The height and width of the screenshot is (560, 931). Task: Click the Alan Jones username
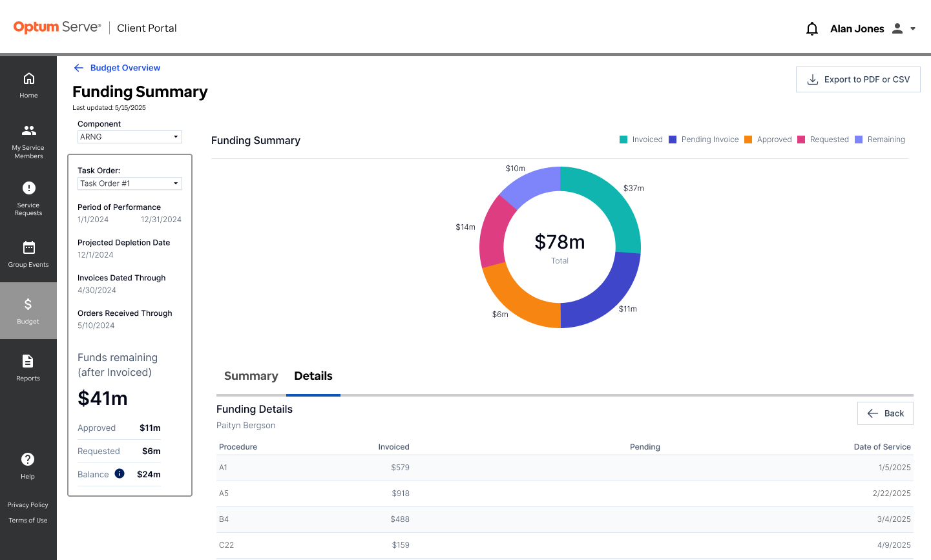pos(857,28)
